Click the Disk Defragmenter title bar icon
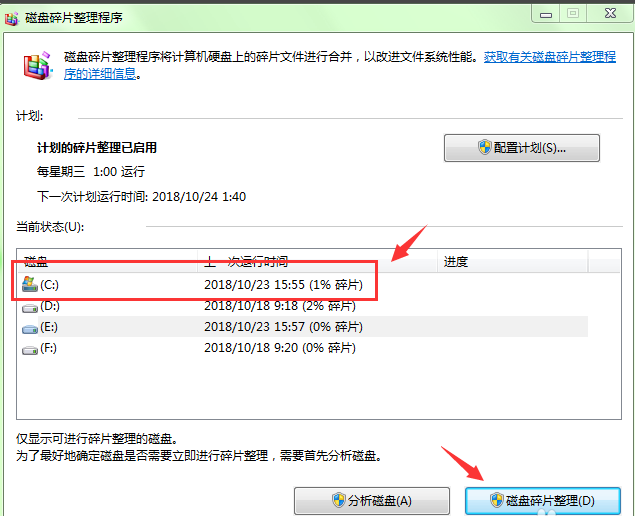 pyautogui.click(x=11, y=18)
